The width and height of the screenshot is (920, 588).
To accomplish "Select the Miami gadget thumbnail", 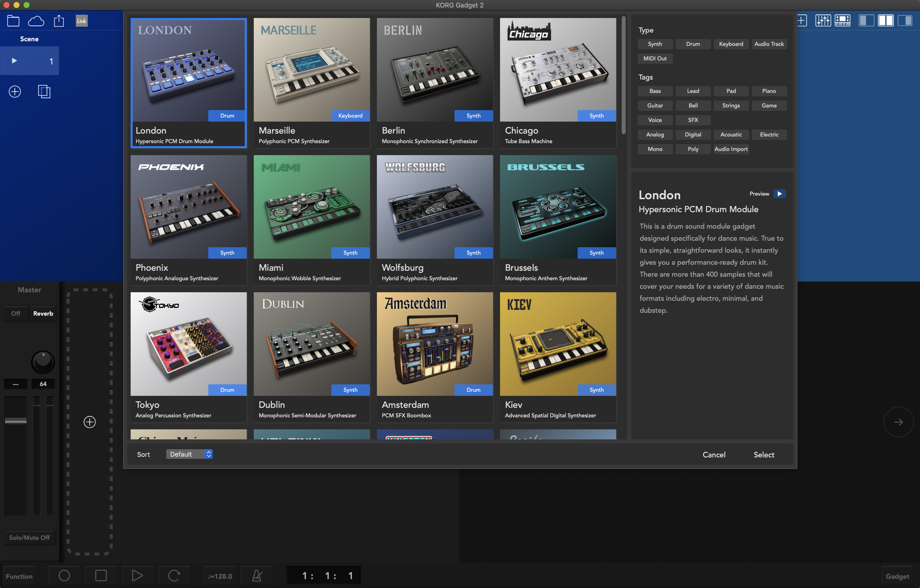I will (x=312, y=207).
